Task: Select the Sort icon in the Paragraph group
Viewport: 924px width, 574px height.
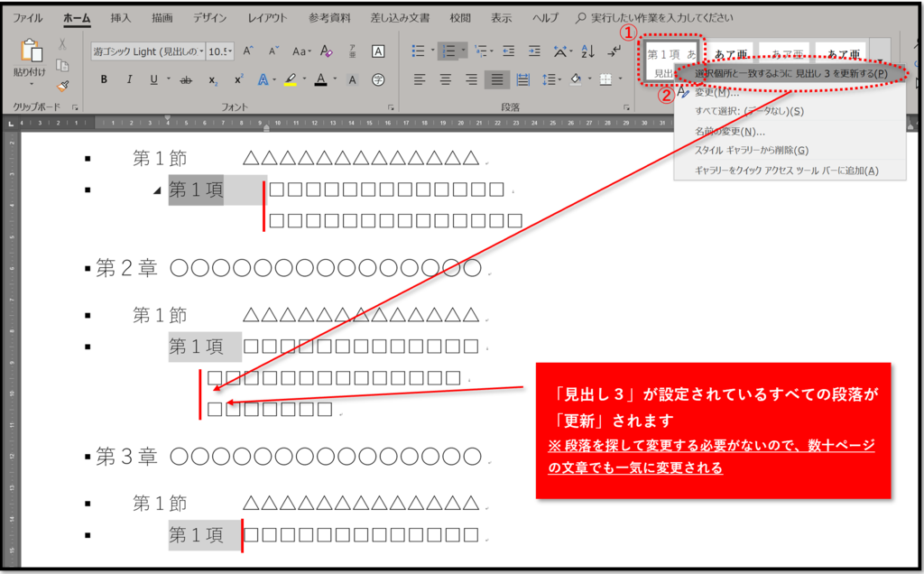Action: (587, 51)
